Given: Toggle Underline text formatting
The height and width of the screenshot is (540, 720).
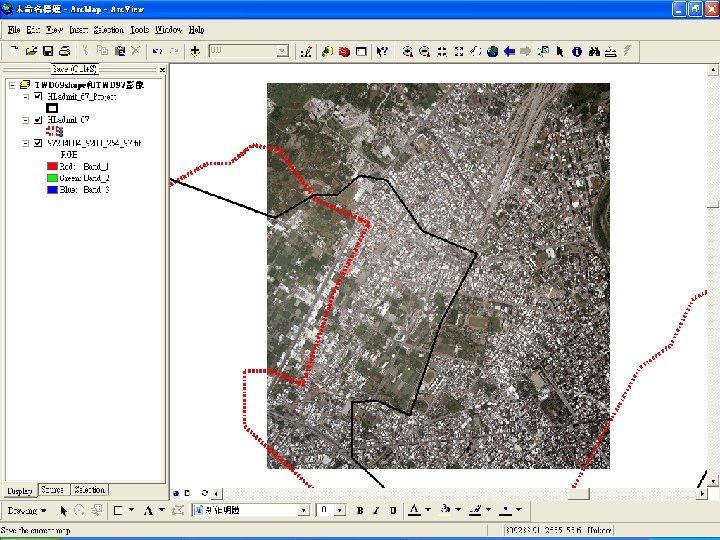Looking at the screenshot, I should 393,510.
